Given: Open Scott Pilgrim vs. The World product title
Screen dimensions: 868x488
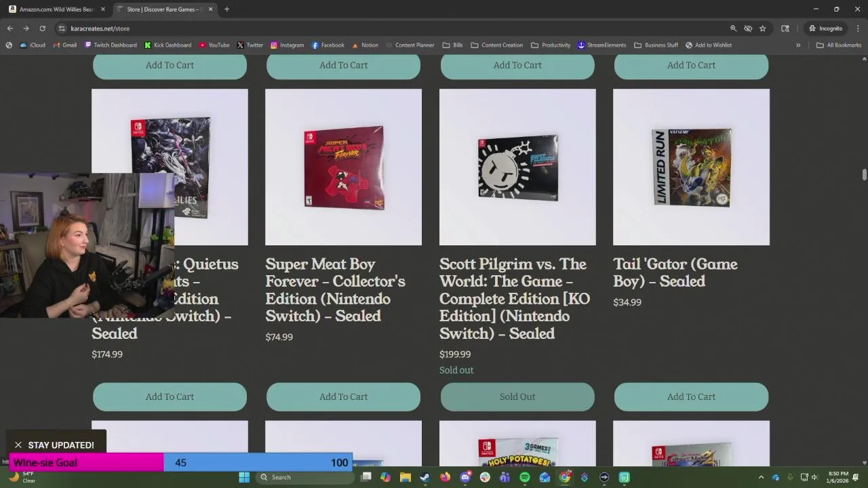Looking at the screenshot, I should click(515, 299).
